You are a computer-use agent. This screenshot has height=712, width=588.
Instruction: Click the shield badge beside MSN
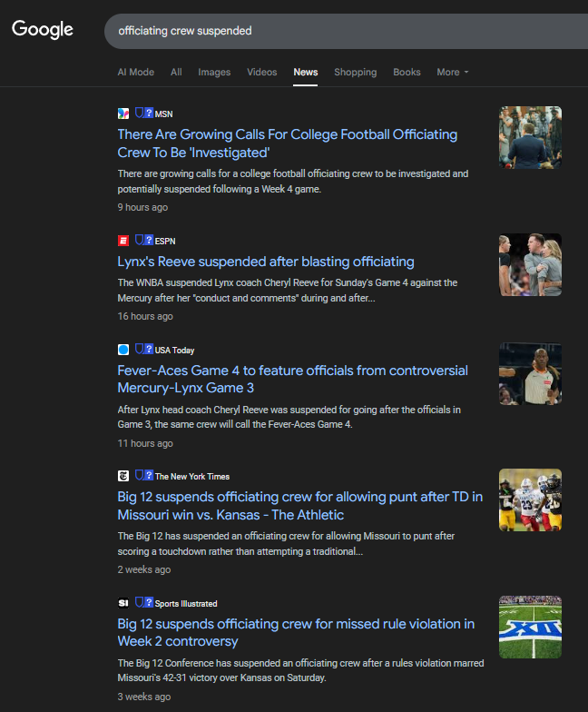click(140, 114)
